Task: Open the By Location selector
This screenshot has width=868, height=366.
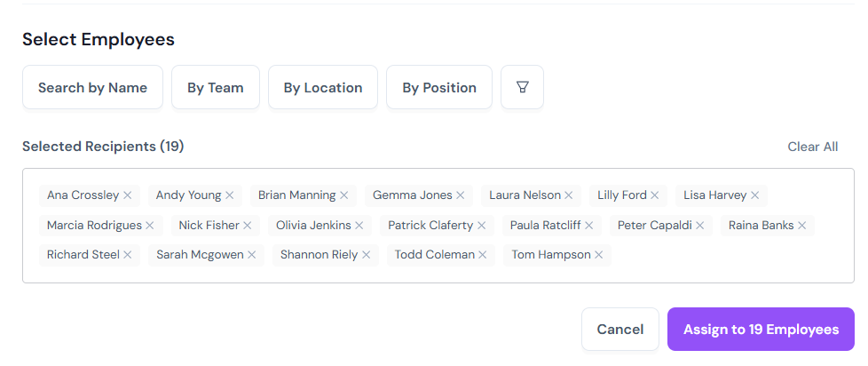Action: [323, 87]
